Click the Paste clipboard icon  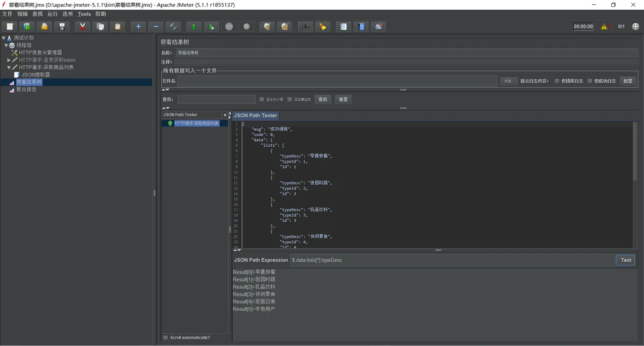pyautogui.click(x=117, y=27)
